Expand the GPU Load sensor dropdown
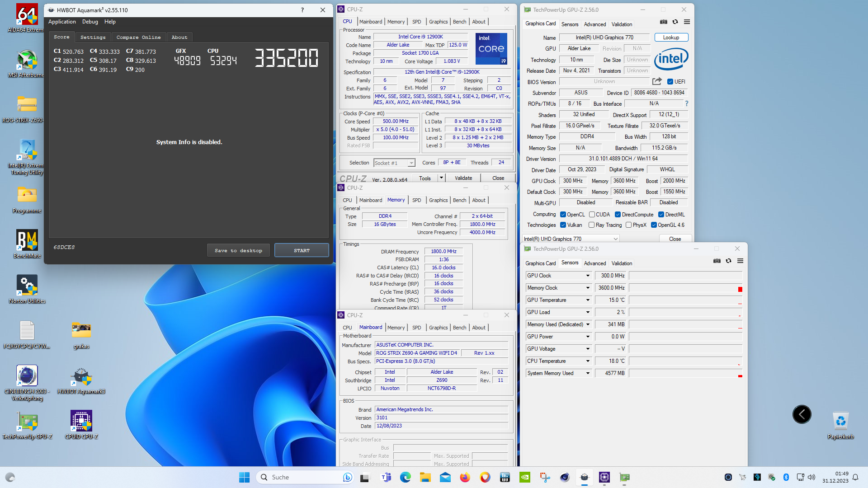The height and width of the screenshot is (488, 868). tap(588, 312)
